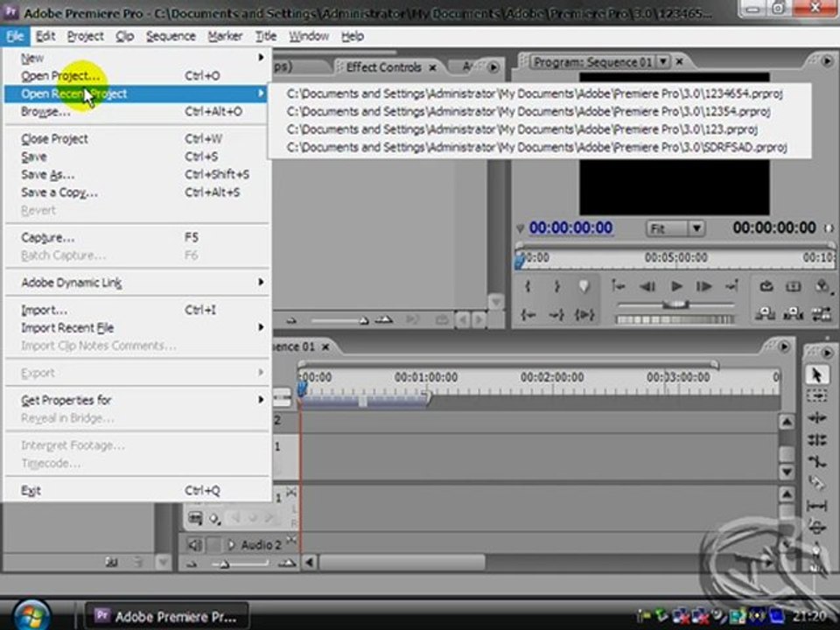Click Go to Out Point button

point(556,314)
